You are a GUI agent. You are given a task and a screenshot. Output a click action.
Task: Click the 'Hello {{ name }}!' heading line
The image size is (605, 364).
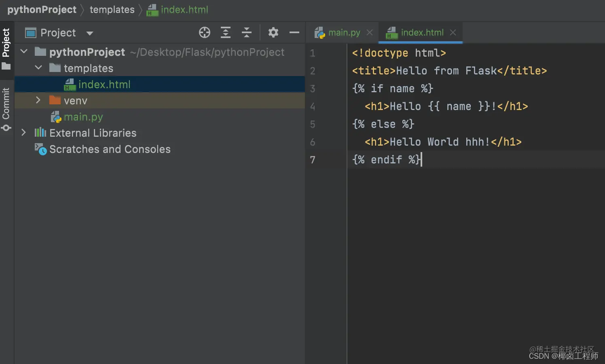(446, 106)
